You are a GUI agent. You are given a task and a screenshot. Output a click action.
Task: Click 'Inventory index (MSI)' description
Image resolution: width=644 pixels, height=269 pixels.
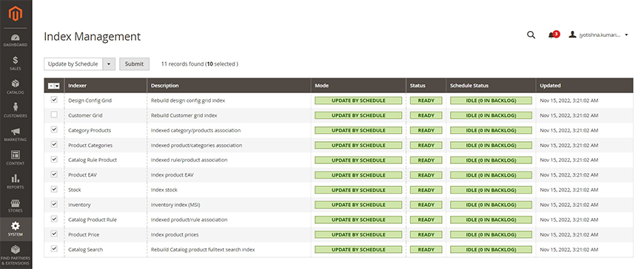[x=175, y=205]
